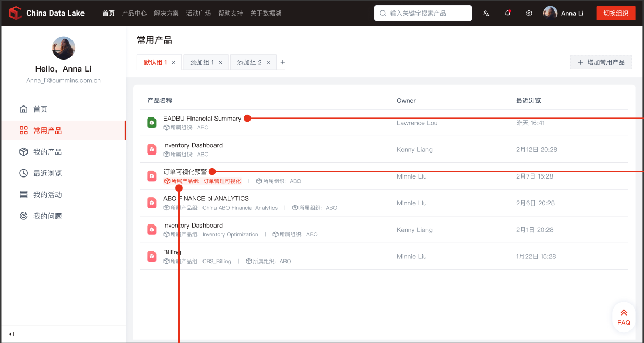
Task: Open settings gear in header
Action: [x=529, y=13]
